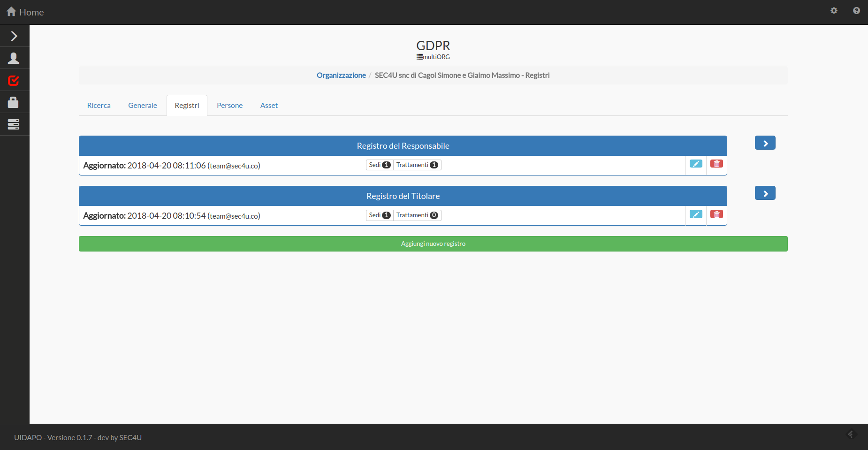Switch to the Generale tab
The image size is (868, 450).
point(143,105)
